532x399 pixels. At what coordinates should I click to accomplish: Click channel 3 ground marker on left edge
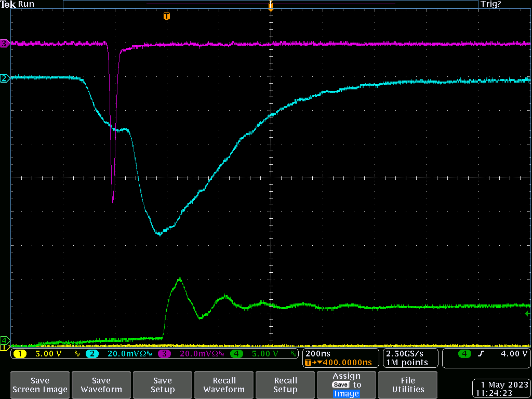pos(5,44)
